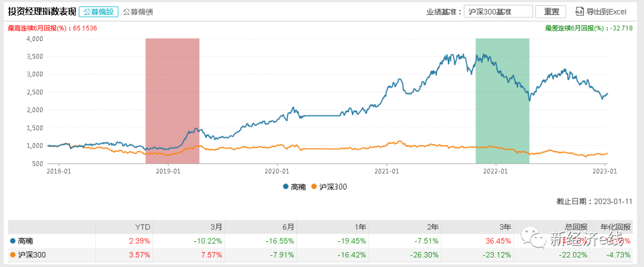Screen dimensions: 644x267
Task: Click the 2021-01 label on time axis
Action: coord(386,171)
